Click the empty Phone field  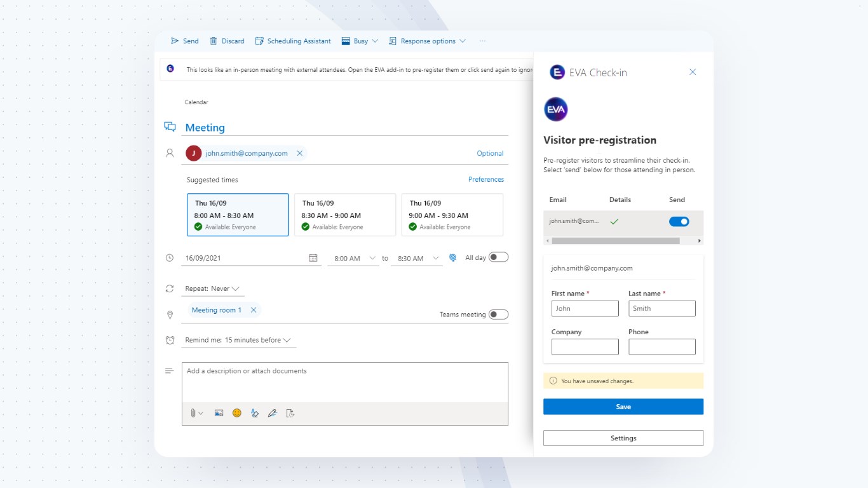662,346
